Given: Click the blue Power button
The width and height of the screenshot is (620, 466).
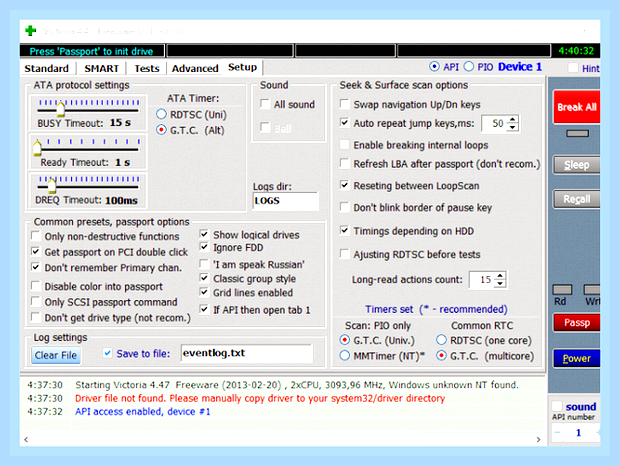Looking at the screenshot, I should (x=577, y=358).
